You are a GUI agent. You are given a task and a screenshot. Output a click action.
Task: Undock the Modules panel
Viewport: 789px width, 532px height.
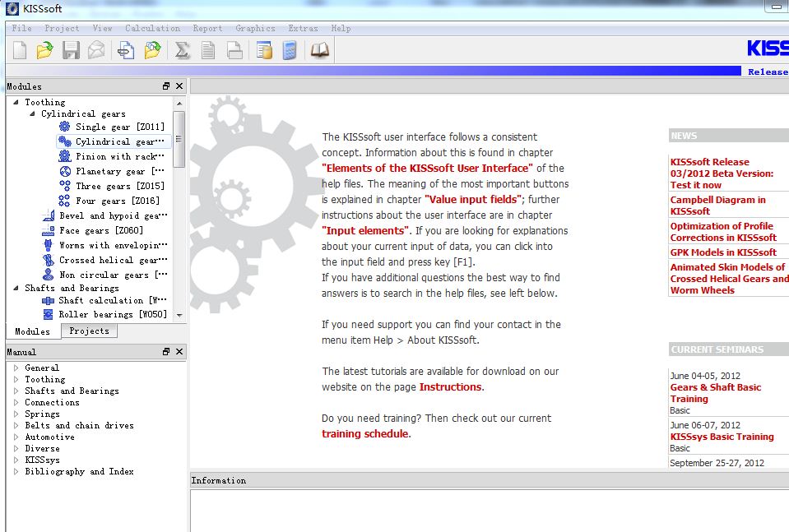pos(166,86)
